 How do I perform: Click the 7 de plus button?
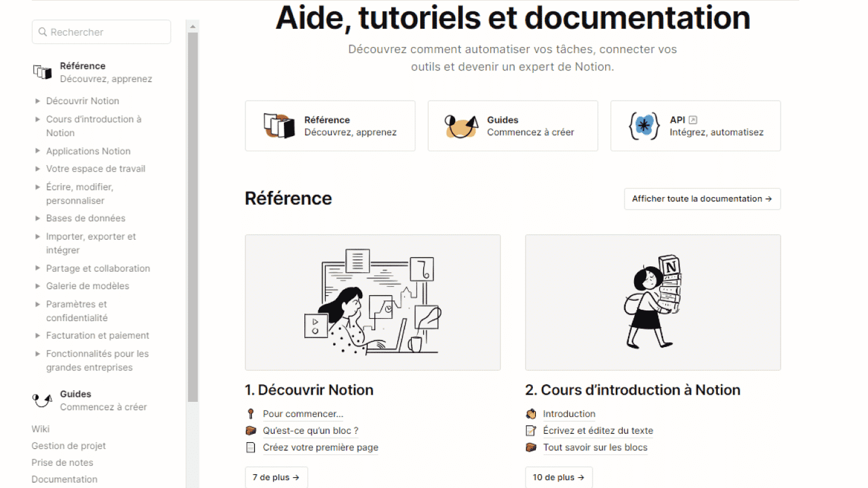pyautogui.click(x=276, y=477)
